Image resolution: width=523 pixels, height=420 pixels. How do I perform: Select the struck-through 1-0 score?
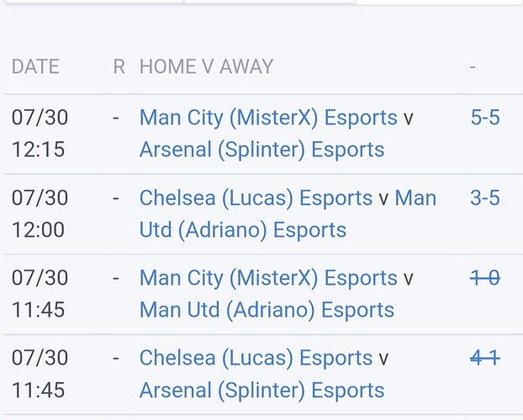pyautogui.click(x=485, y=278)
